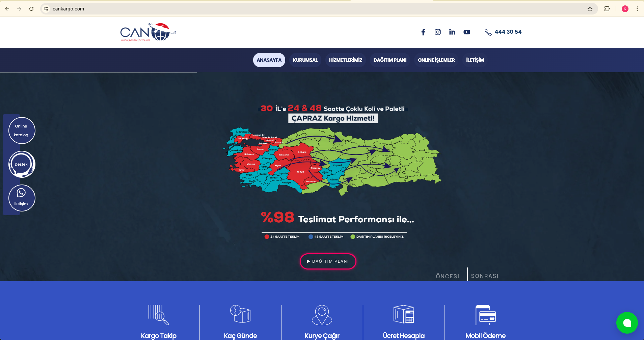
Task: Open the browser extensions puzzle icon
Action: [x=607, y=9]
